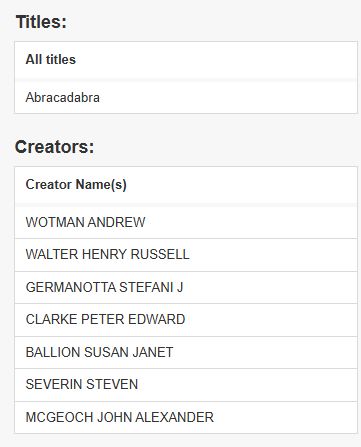The image size is (361, 447).
Task: Pick MCGEOCH JOHN ALEXANDER from creators
Action: pos(186,417)
